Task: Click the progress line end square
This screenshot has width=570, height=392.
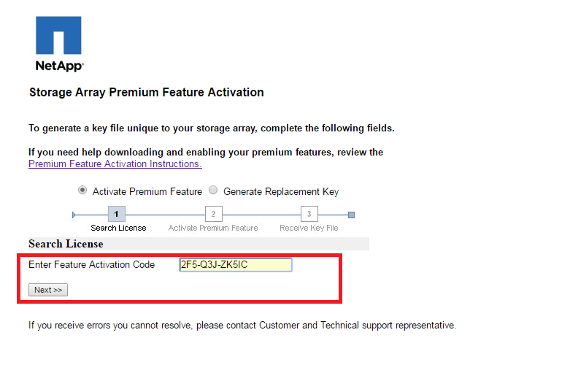Action: pos(352,215)
